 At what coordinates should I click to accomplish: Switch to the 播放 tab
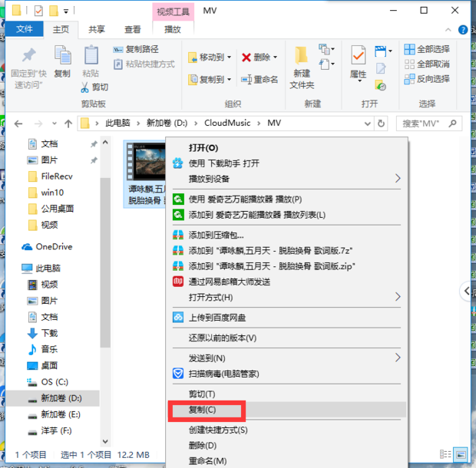tap(173, 29)
